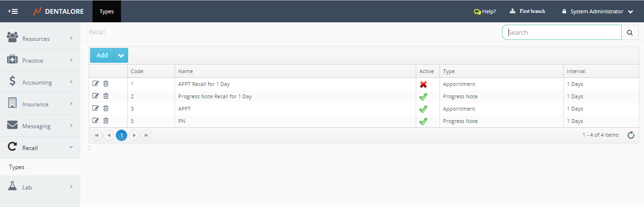This screenshot has width=644, height=207.
Task: Click the edit icon for PN row
Action: point(95,121)
